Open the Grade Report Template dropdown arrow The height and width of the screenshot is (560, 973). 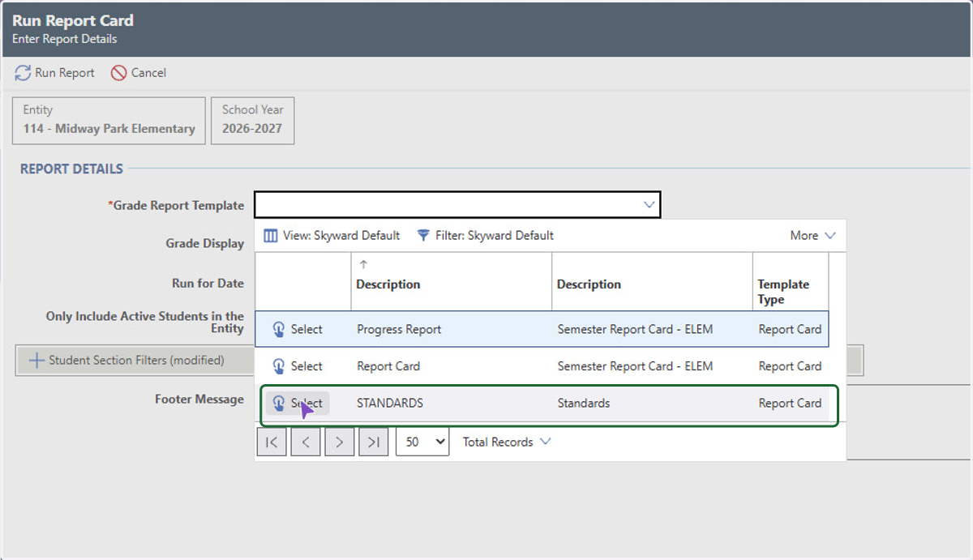click(x=649, y=205)
